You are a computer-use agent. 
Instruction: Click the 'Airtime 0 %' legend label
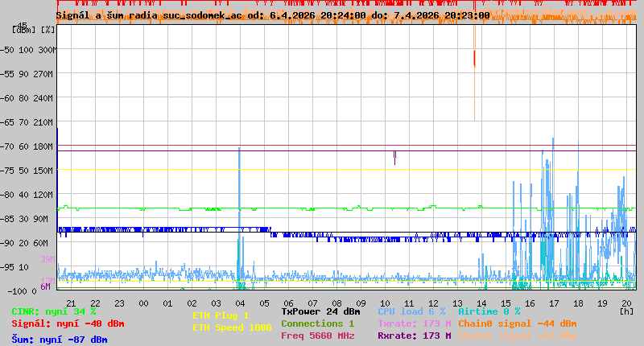click(x=489, y=312)
